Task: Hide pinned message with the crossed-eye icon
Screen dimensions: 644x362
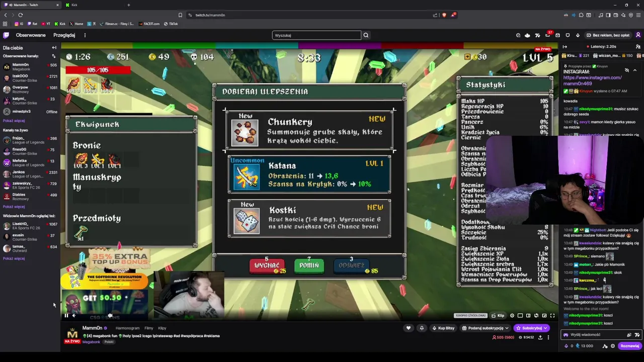Action: coord(627,70)
